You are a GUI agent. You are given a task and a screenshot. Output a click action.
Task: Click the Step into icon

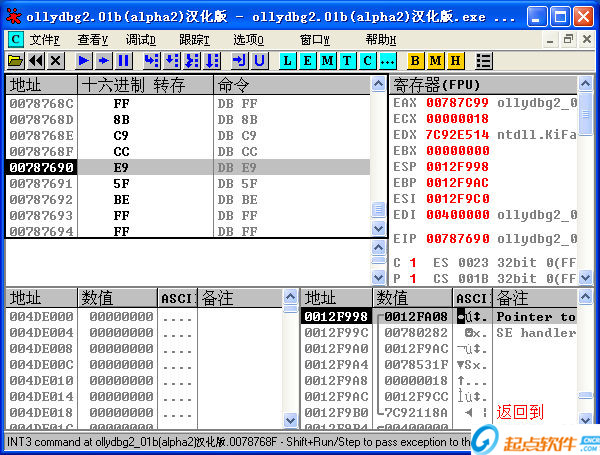(x=152, y=60)
